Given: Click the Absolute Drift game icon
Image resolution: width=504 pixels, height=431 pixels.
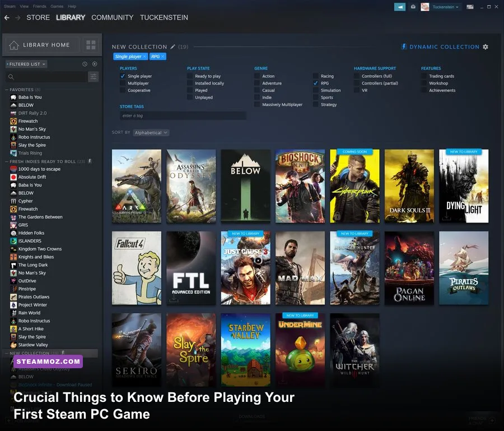Looking at the screenshot, I should click(x=13, y=177).
